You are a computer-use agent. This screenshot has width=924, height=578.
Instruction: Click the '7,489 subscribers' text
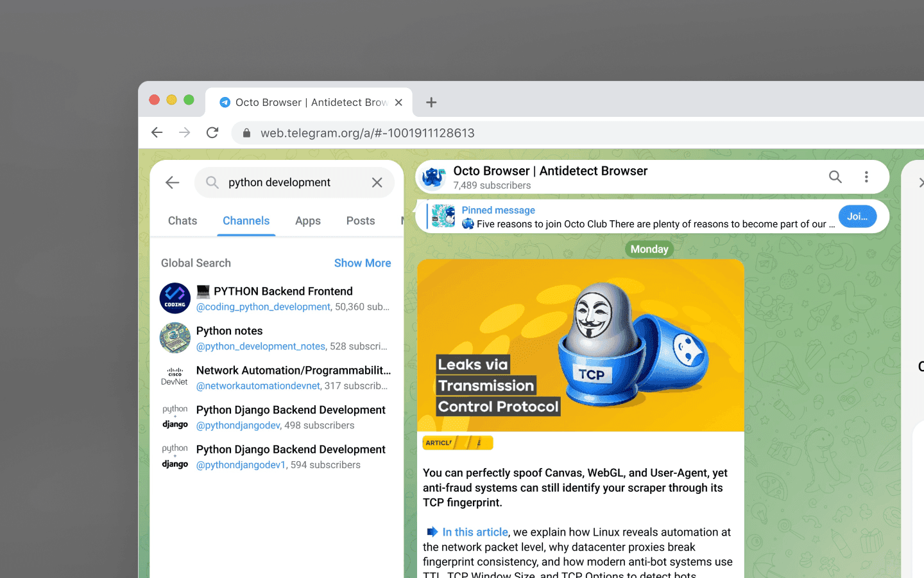[492, 186]
